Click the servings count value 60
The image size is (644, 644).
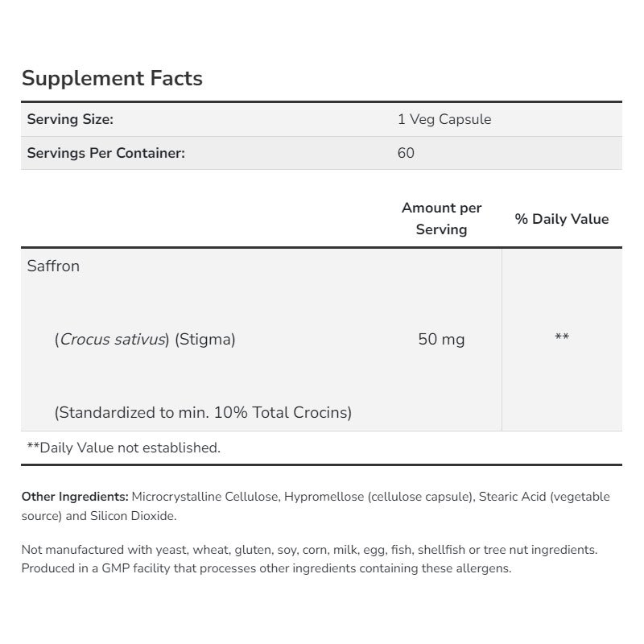(x=406, y=152)
